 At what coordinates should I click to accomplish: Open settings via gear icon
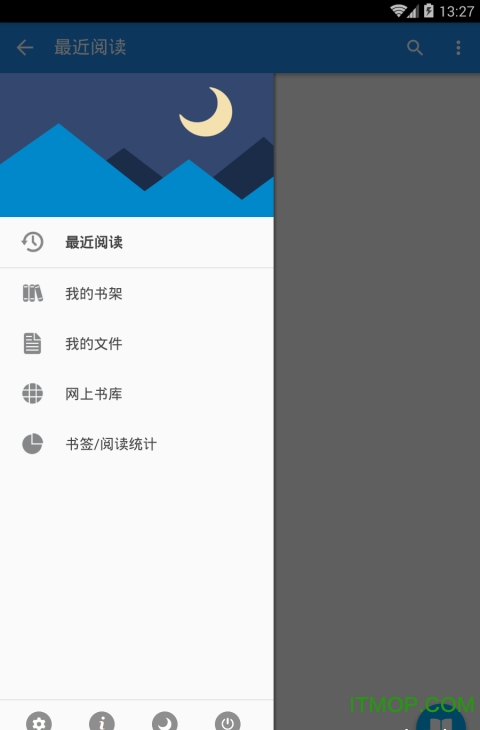click(x=39, y=721)
